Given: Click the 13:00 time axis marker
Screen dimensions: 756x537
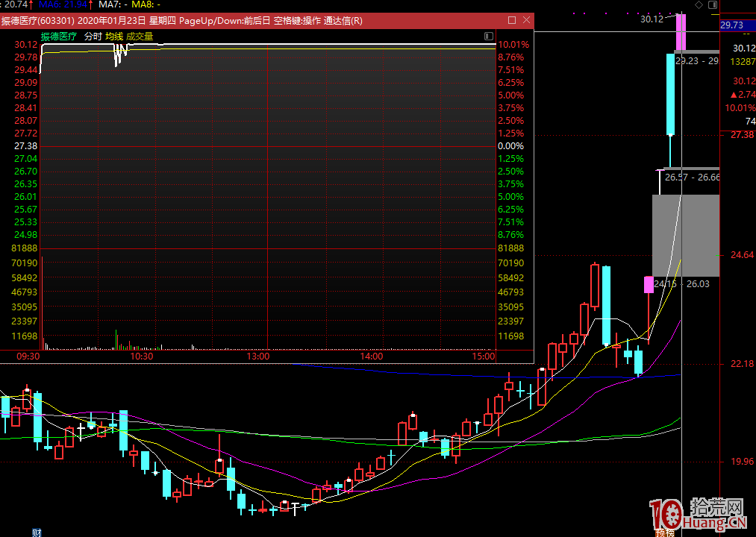Looking at the screenshot, I should pos(257,357).
